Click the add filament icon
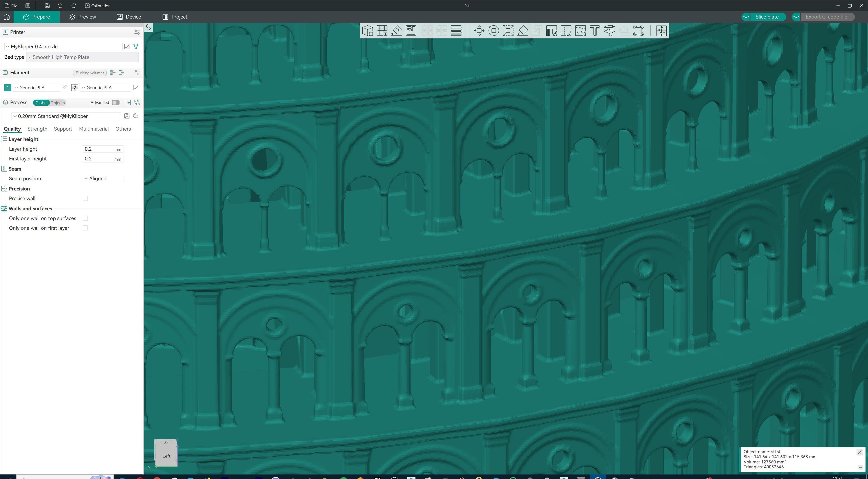This screenshot has height=479, width=868. pyautogui.click(x=122, y=73)
